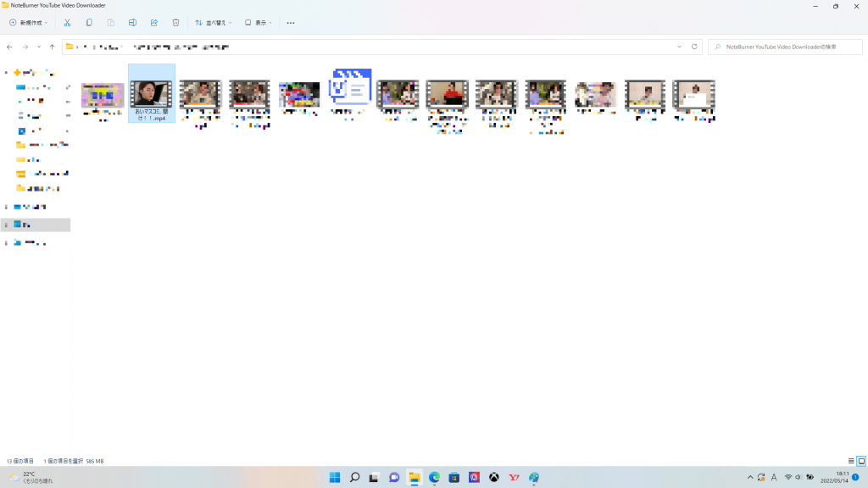This screenshot has height=488, width=868.
Task: Expand the address bar history dropdown
Action: pyautogui.click(x=679, y=47)
